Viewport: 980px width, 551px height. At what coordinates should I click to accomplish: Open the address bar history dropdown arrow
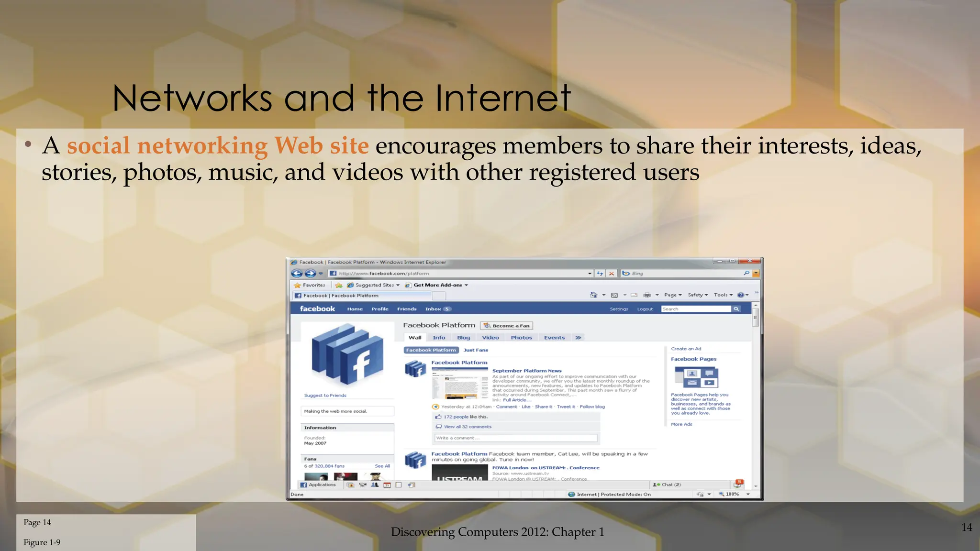click(x=590, y=274)
